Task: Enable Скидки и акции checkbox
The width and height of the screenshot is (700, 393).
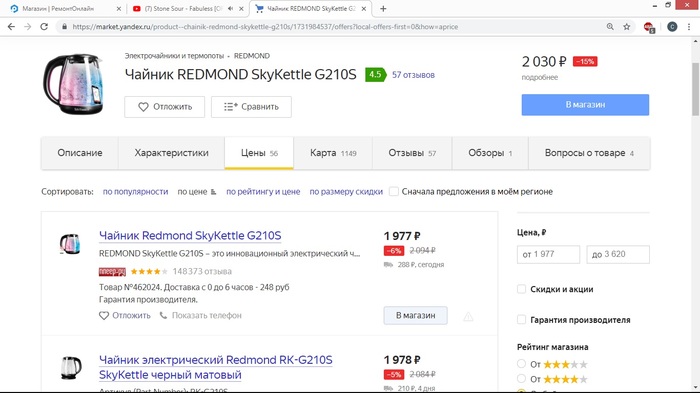Action: (x=521, y=289)
